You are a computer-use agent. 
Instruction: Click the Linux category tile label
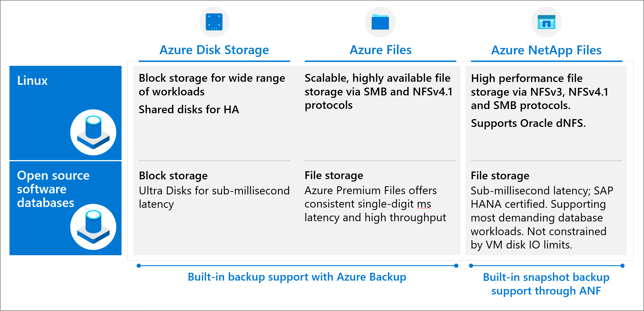(32, 81)
